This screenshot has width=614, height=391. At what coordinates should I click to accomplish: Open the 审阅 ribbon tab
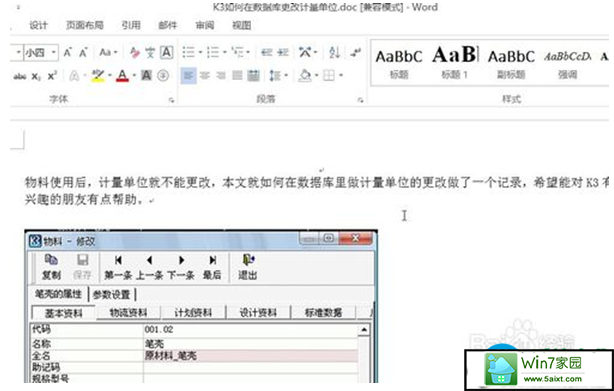(205, 25)
